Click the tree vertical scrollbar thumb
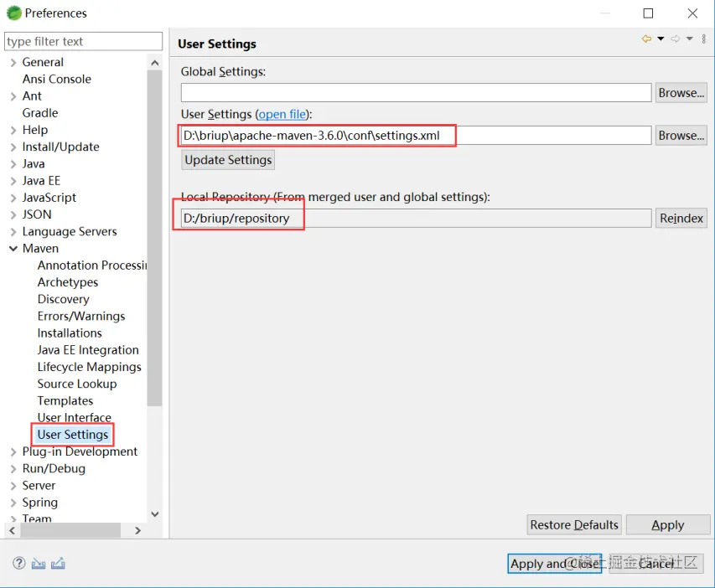The image size is (715, 588). pyautogui.click(x=155, y=238)
